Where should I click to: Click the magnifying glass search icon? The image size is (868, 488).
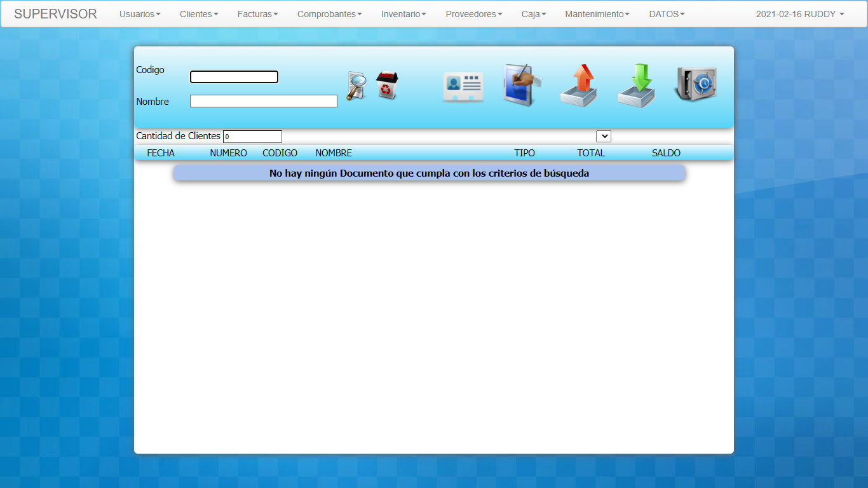tap(356, 86)
